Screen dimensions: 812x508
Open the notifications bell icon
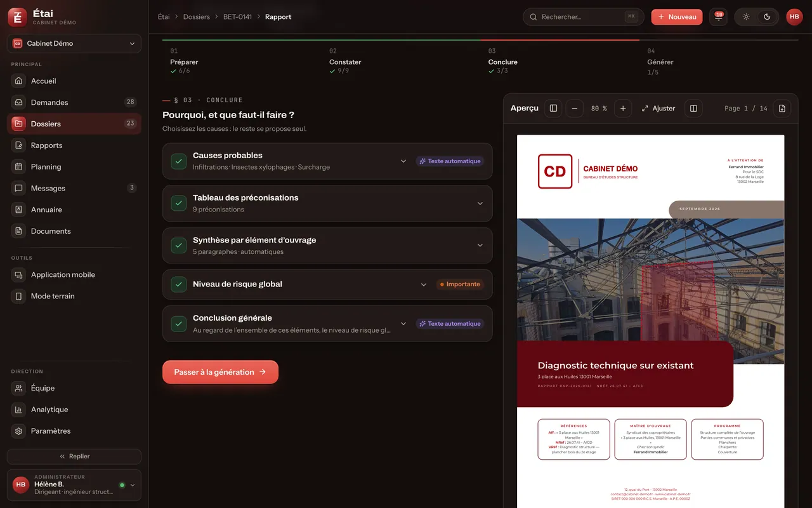tap(718, 17)
